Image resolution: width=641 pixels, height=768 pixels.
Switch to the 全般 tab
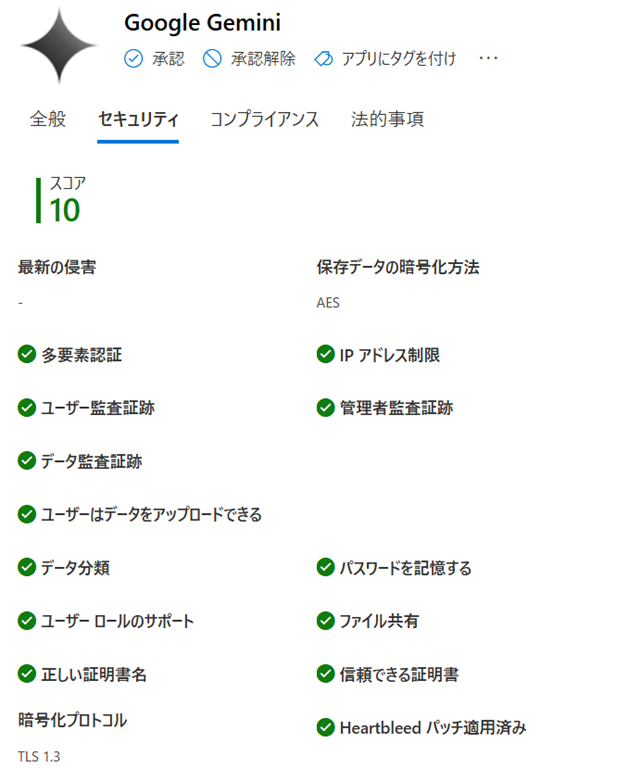click(x=48, y=119)
